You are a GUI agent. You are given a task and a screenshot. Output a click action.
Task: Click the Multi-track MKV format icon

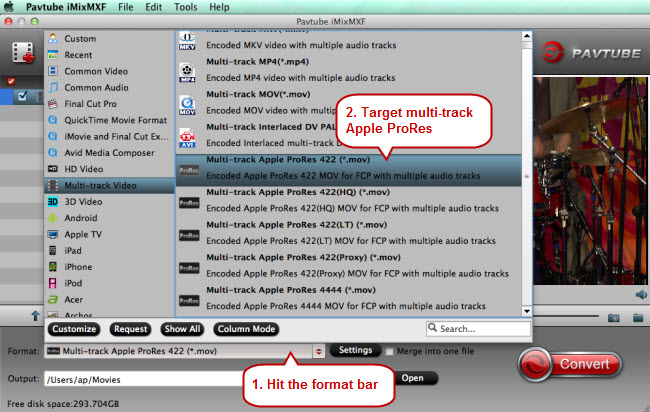pyautogui.click(x=187, y=41)
